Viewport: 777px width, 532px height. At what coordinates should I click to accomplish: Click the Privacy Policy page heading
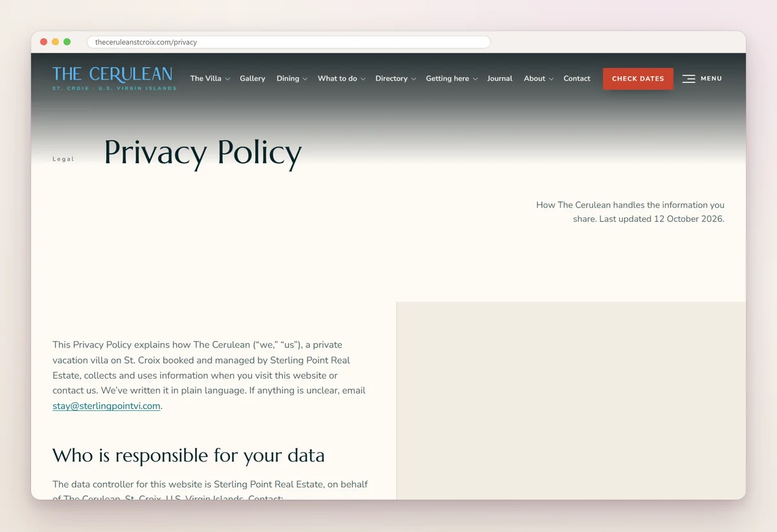click(x=203, y=153)
